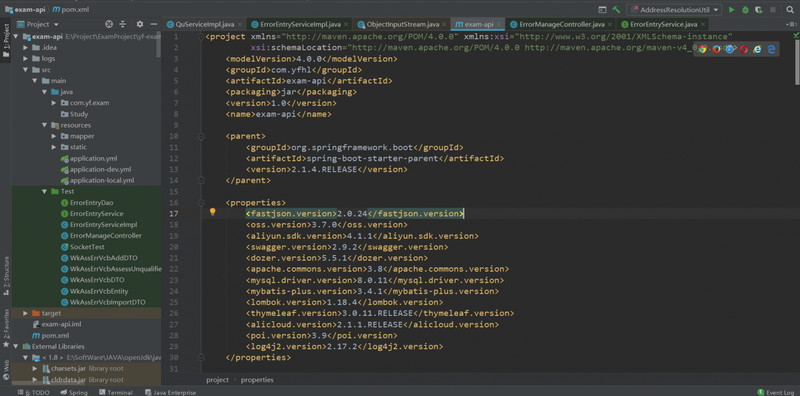The width and height of the screenshot is (800, 396).
Task: Click the project breadcrumb at editor bottom
Action: 217,380
